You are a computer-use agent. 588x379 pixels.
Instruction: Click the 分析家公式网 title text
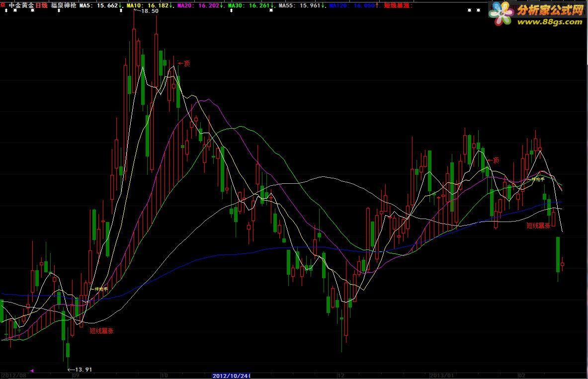pos(551,10)
